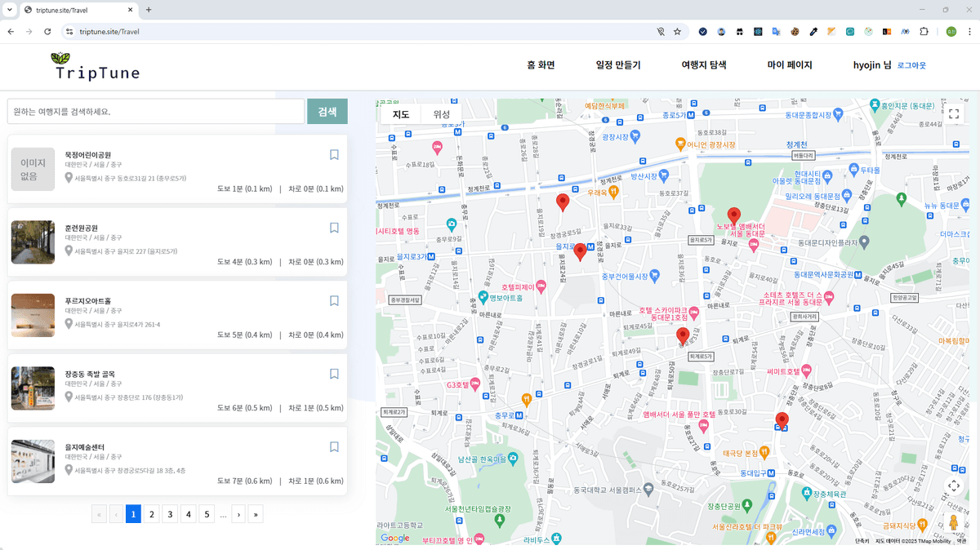The height and width of the screenshot is (550, 980).
Task: Switch map to 위성 view
Action: pyautogui.click(x=442, y=114)
